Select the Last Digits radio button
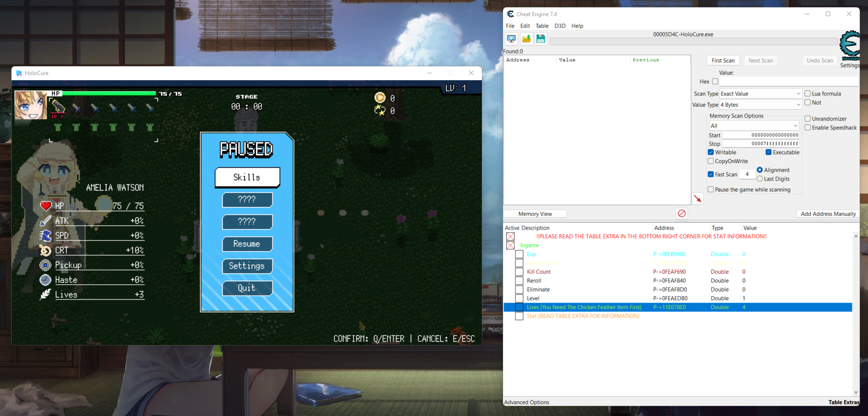 coord(760,179)
